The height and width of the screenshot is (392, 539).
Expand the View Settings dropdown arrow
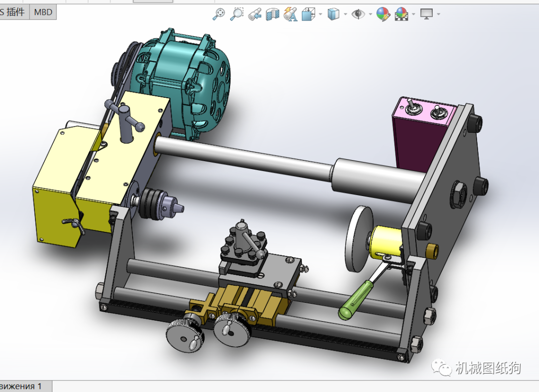[x=439, y=14]
